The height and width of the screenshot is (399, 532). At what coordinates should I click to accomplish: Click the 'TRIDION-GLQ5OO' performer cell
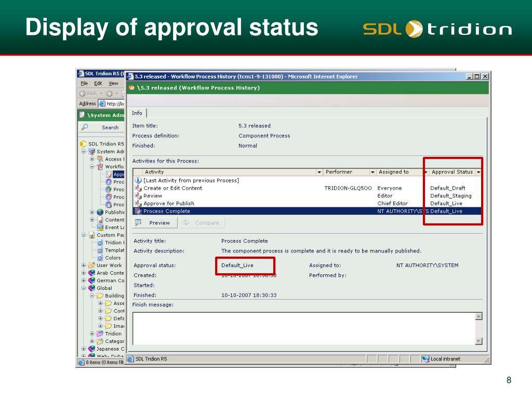[348, 188]
